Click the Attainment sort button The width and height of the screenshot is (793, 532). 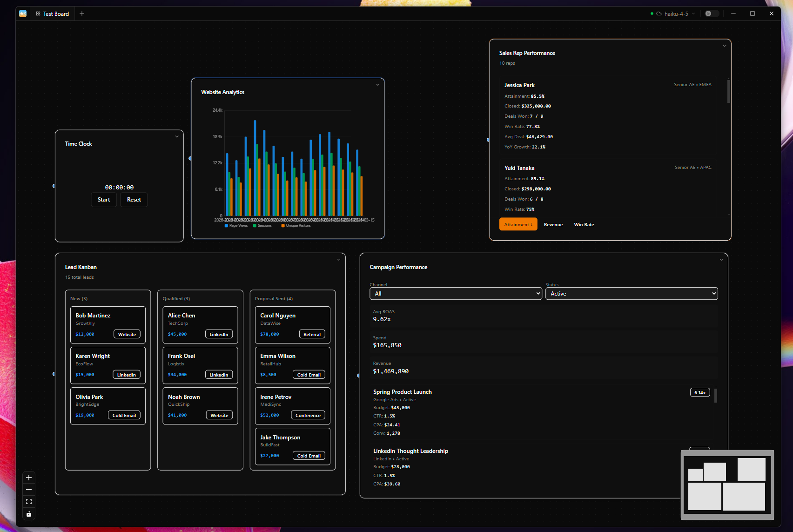pos(518,224)
